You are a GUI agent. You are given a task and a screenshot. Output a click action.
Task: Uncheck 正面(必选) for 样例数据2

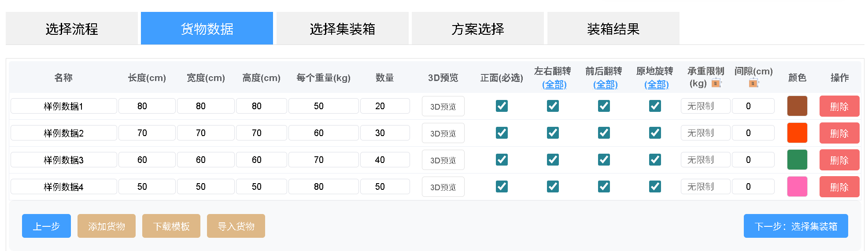click(x=502, y=133)
